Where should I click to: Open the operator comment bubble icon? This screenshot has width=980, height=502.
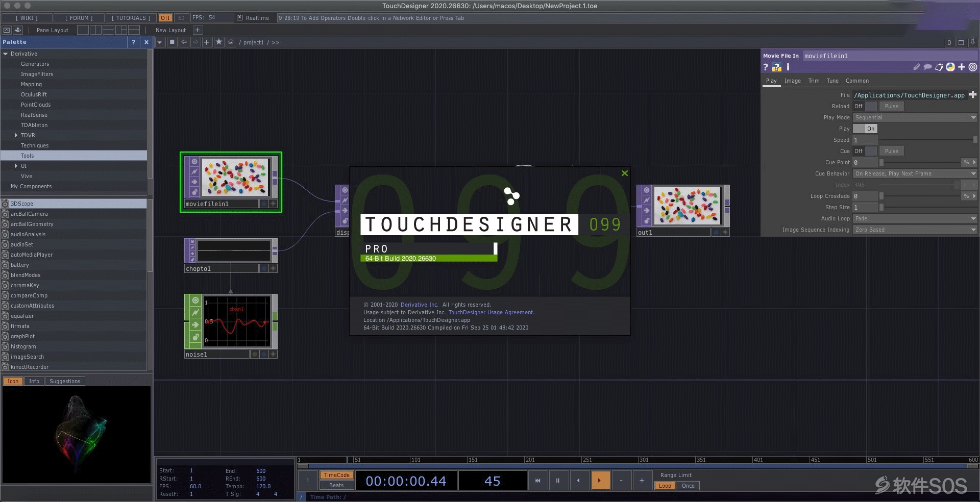(x=927, y=67)
